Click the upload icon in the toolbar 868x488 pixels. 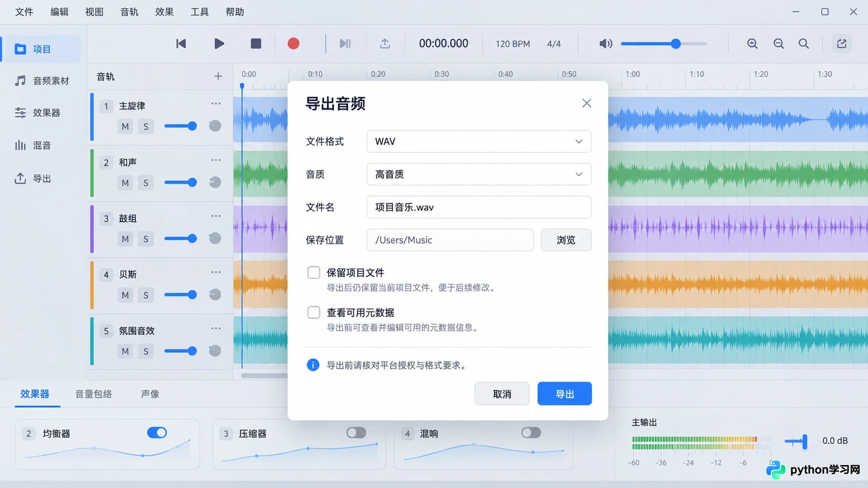[x=385, y=43]
